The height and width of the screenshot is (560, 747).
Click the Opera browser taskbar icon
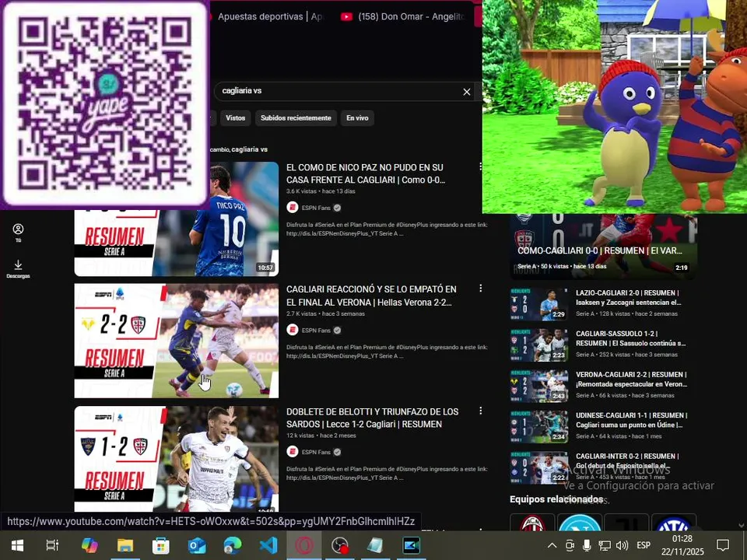pyautogui.click(x=304, y=545)
